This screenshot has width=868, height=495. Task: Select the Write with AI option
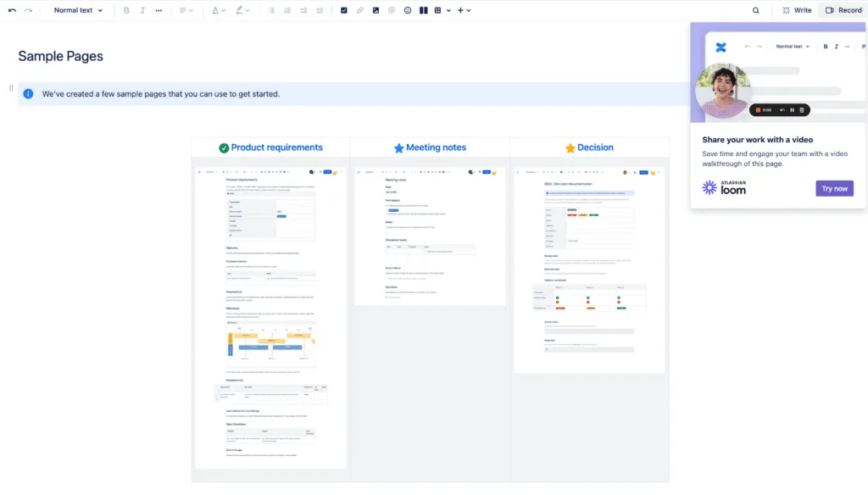click(795, 9)
